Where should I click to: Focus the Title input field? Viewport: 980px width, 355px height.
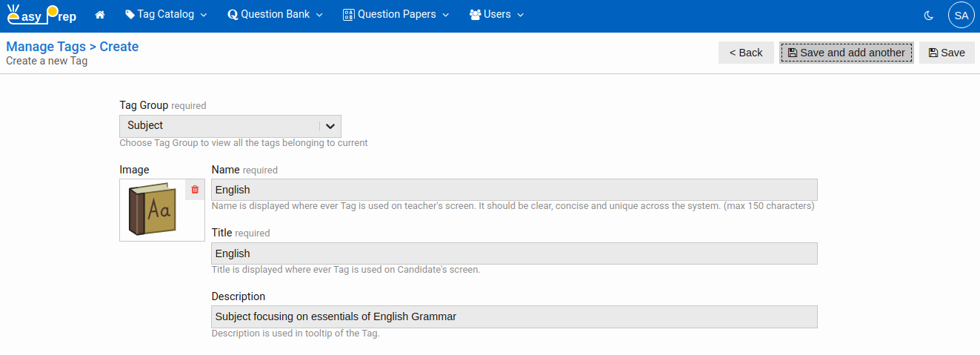click(514, 253)
